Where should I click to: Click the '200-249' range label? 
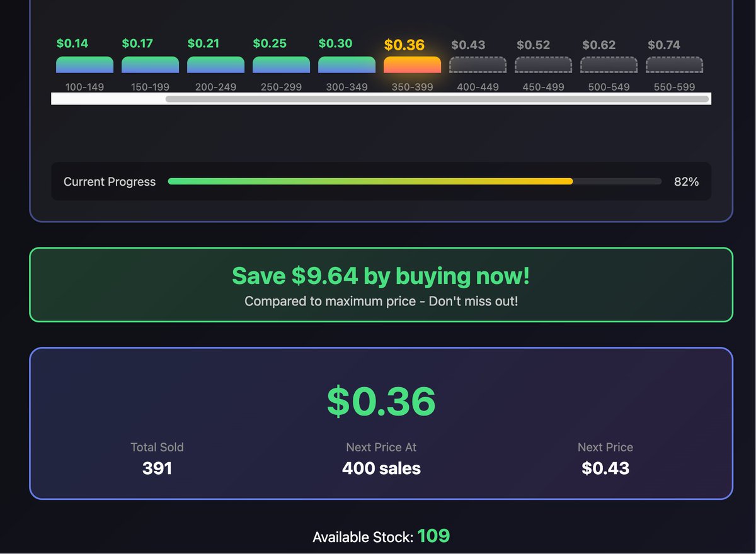coord(215,87)
